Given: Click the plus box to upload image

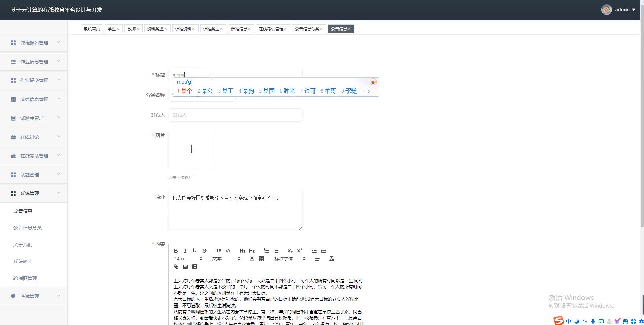Looking at the screenshot, I should coord(191,149).
